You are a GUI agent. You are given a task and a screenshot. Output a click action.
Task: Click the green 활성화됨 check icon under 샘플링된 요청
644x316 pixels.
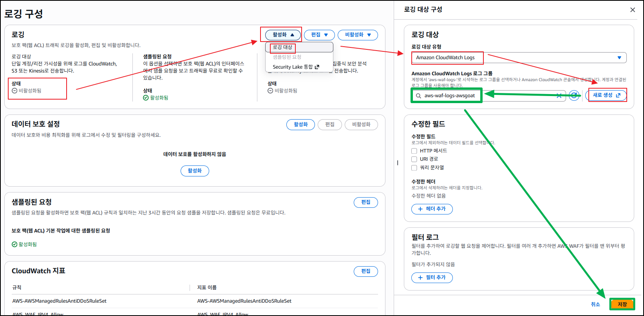146,98
